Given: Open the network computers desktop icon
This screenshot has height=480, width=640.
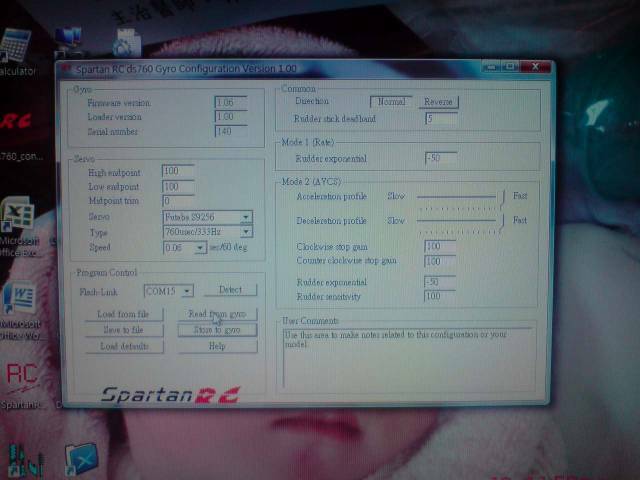Looking at the screenshot, I should pyautogui.click(x=67, y=41).
